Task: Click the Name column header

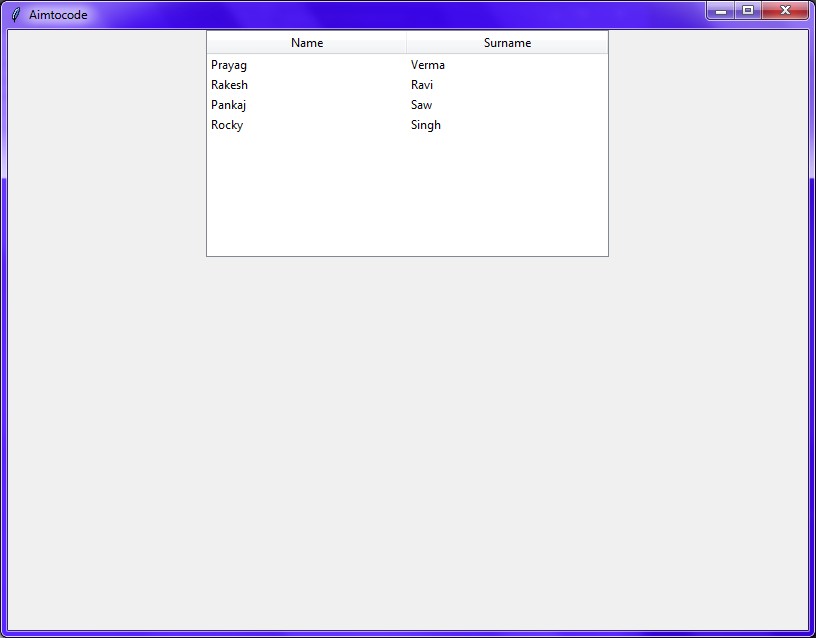Action: [306, 43]
